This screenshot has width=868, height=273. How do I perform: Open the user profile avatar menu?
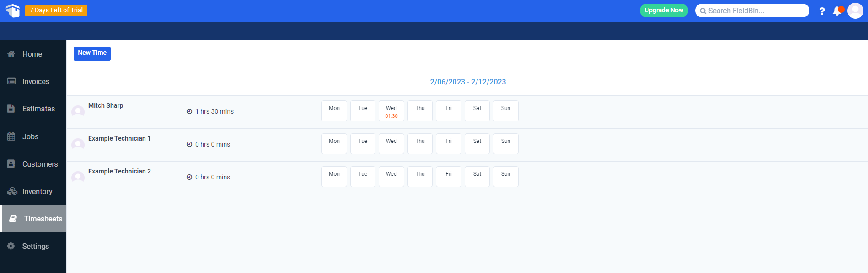pyautogui.click(x=855, y=10)
